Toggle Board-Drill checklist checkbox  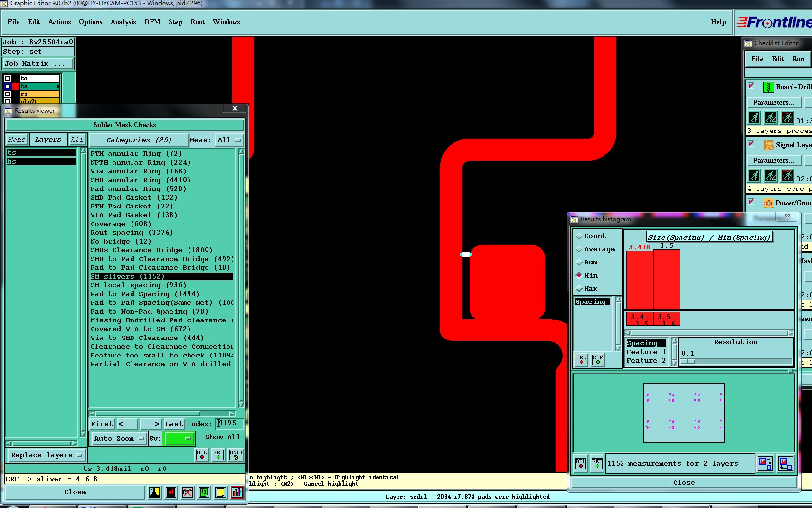[x=751, y=86]
